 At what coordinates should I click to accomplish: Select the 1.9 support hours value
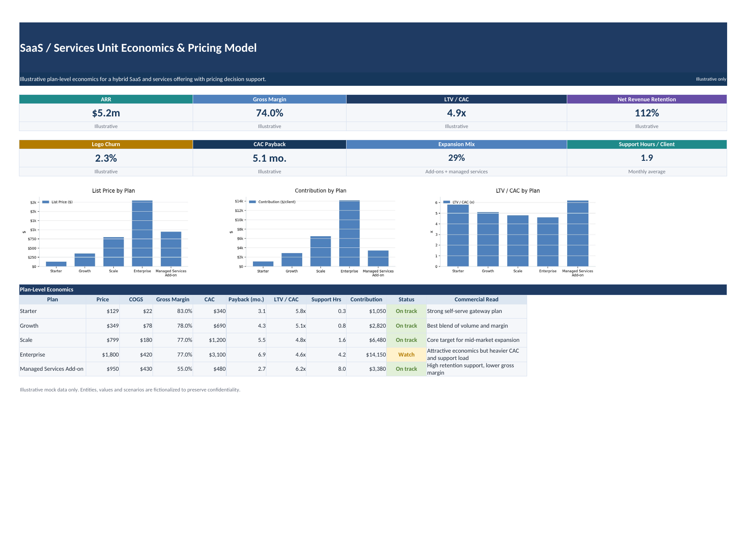[x=647, y=158]
